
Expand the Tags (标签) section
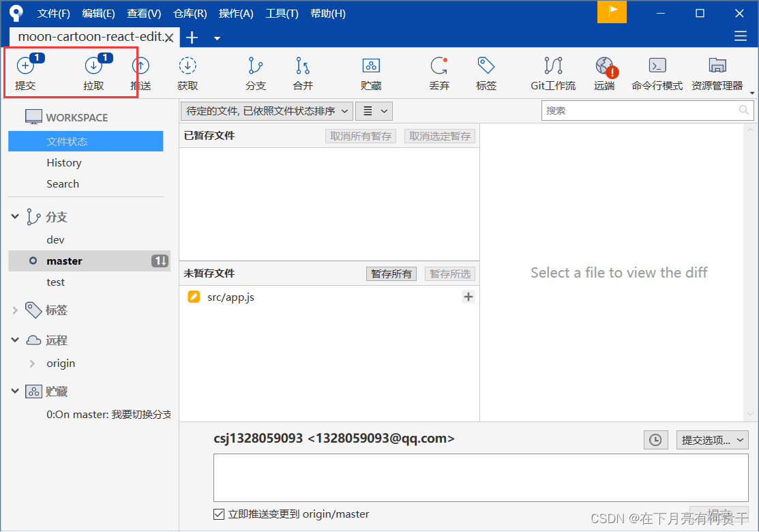point(15,310)
